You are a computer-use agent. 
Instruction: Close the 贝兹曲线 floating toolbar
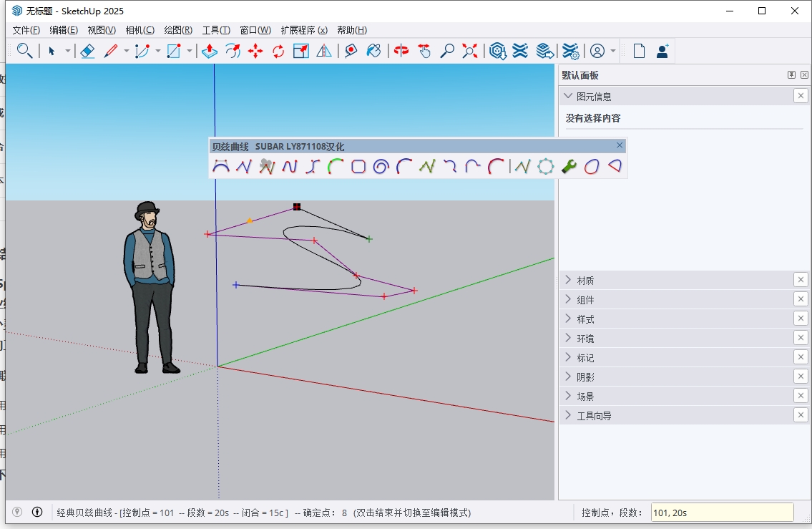[x=620, y=145]
